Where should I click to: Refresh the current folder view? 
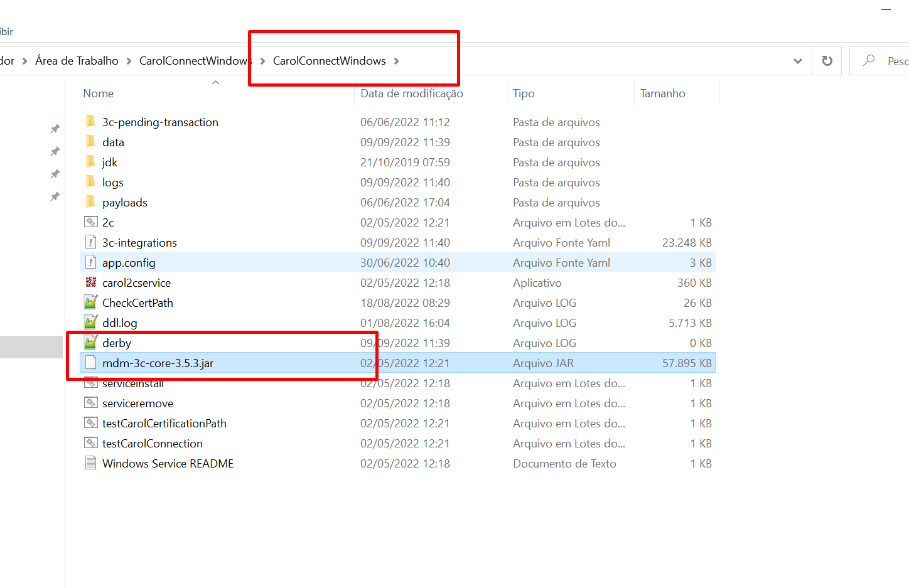[x=827, y=61]
